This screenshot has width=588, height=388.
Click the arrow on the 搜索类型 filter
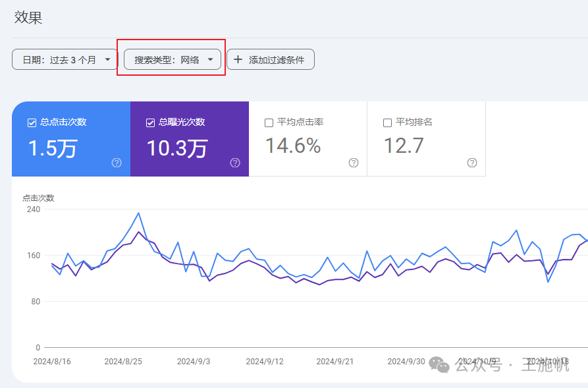pyautogui.click(x=210, y=59)
